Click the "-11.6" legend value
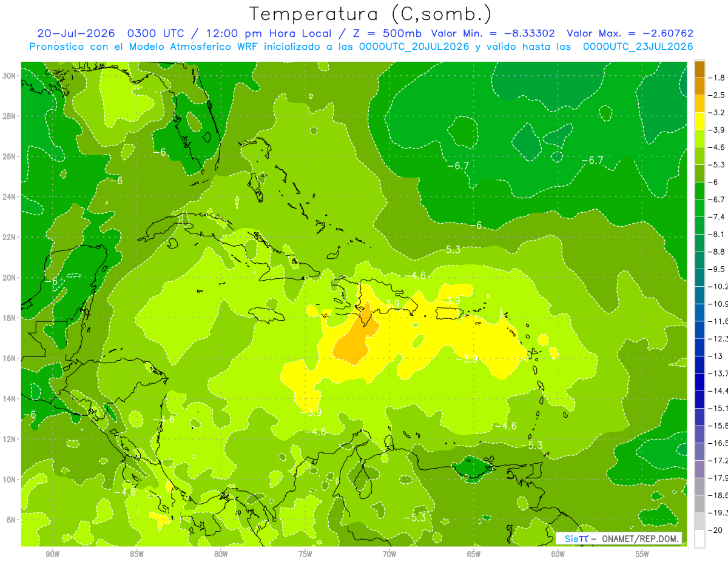 click(718, 321)
